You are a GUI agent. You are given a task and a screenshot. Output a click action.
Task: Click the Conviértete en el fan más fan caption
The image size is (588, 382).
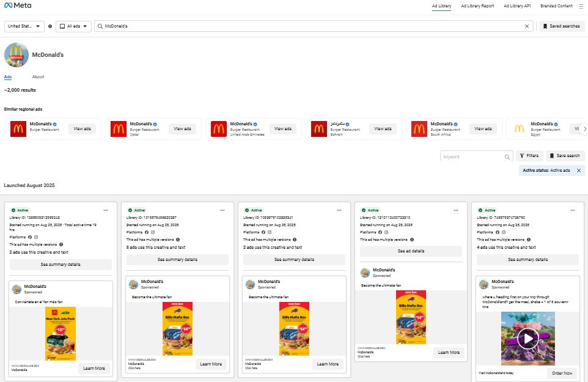(x=39, y=302)
